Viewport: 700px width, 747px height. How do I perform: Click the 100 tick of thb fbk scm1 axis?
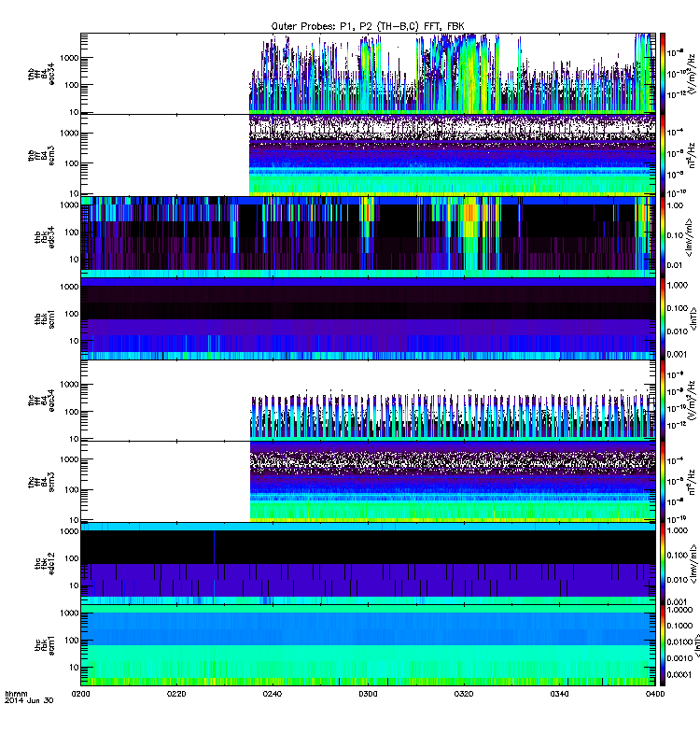point(72,314)
